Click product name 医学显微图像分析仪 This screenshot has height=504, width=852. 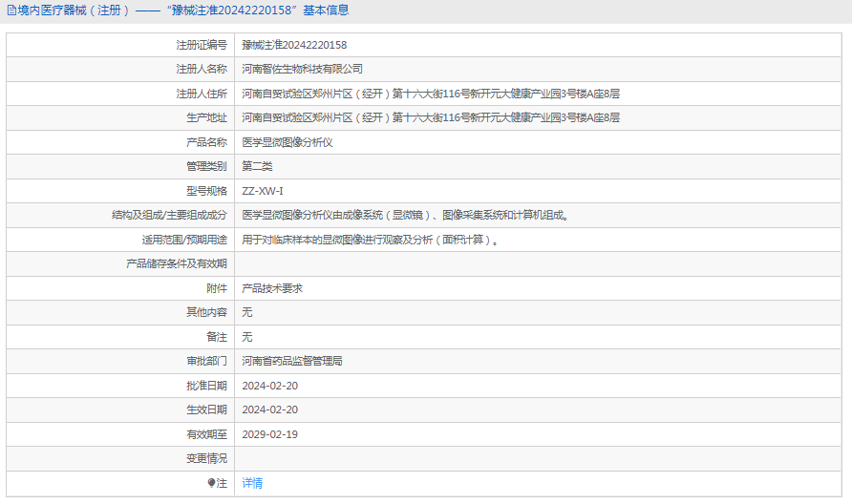[x=287, y=142]
